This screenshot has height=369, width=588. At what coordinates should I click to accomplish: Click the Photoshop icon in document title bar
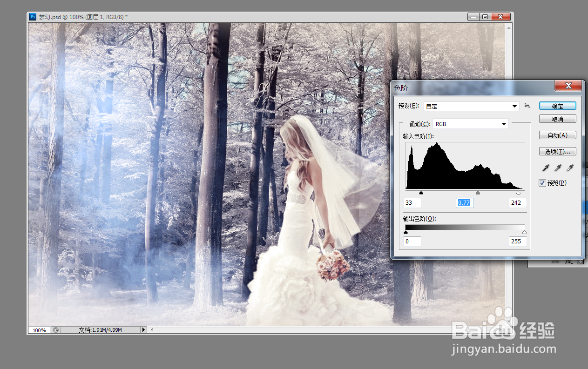[x=33, y=17]
